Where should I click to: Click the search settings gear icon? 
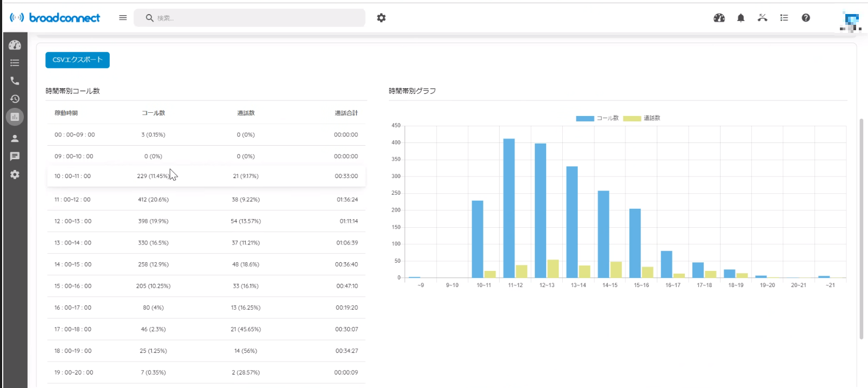[x=381, y=18]
